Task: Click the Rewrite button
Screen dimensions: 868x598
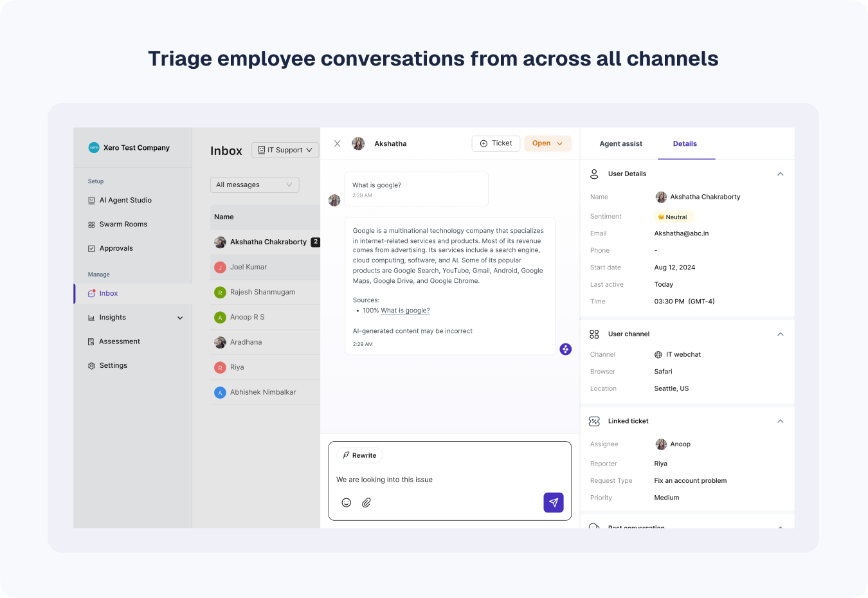Action: pyautogui.click(x=359, y=455)
